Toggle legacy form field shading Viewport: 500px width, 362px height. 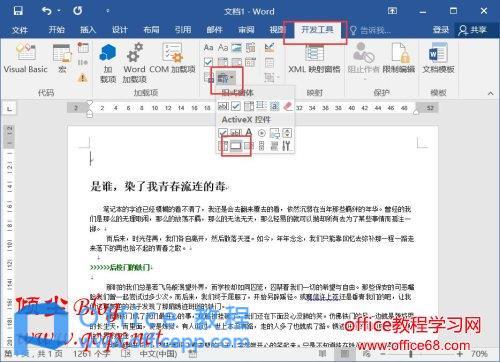pos(274,106)
